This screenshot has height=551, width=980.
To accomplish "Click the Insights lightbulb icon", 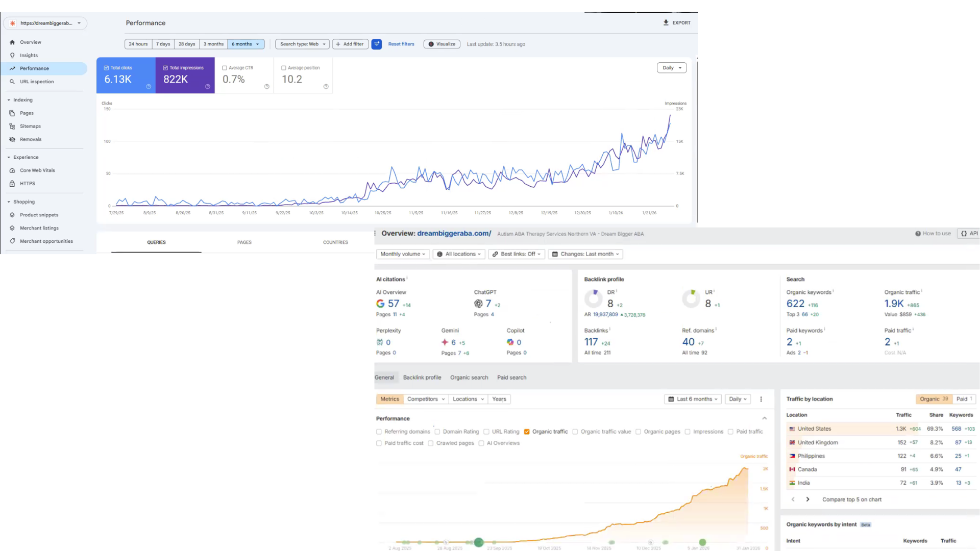I will tap(12, 56).
